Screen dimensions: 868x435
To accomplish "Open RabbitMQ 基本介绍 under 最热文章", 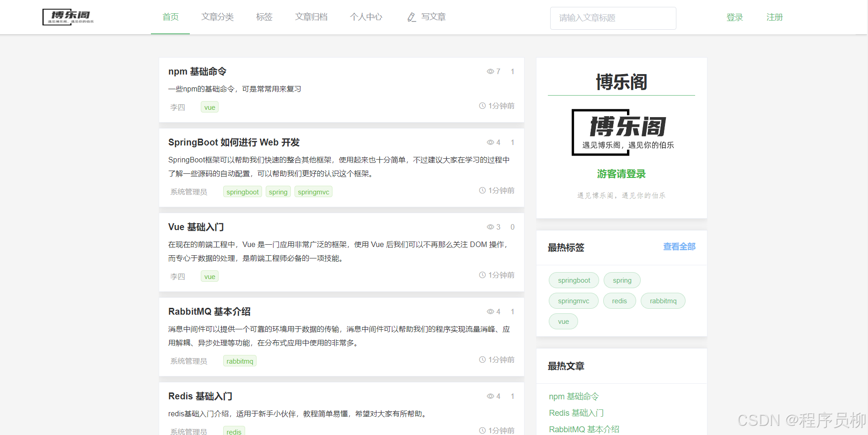I will tap(584, 430).
